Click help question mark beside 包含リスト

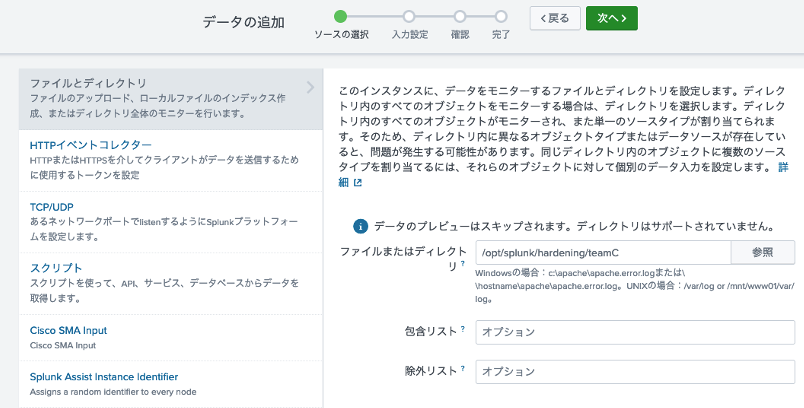pos(463,329)
